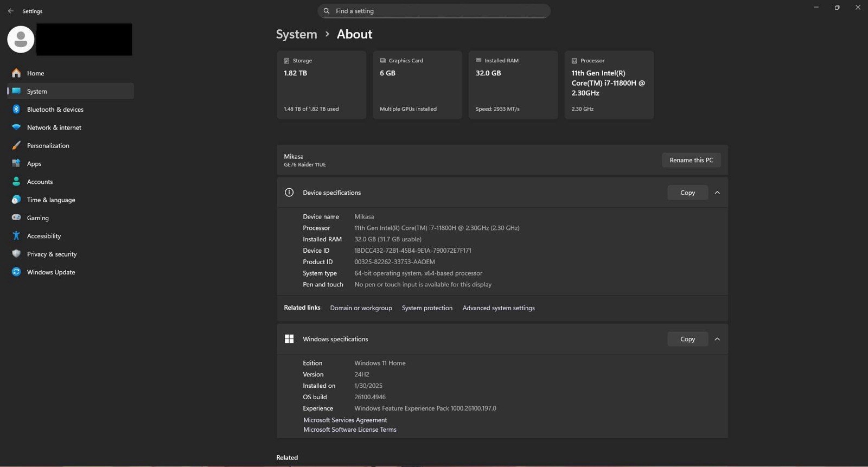This screenshot has height=467, width=868.
Task: Click the Network wifi icon in sidebar
Action: (x=16, y=127)
